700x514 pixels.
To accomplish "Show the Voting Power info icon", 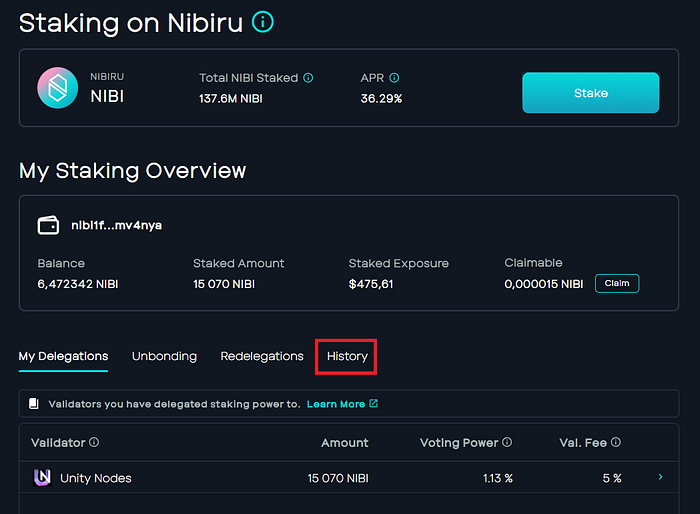I will click(x=507, y=442).
